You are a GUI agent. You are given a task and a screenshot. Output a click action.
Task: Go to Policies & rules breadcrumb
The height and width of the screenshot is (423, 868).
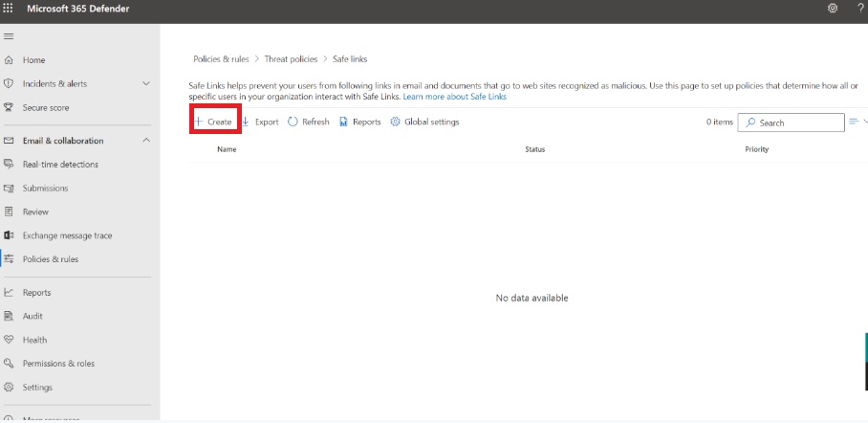(221, 58)
